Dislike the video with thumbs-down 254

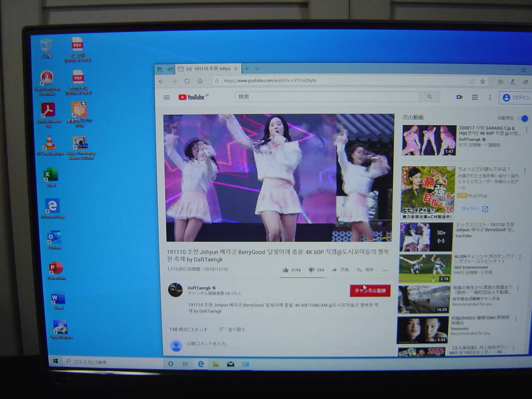316,270
